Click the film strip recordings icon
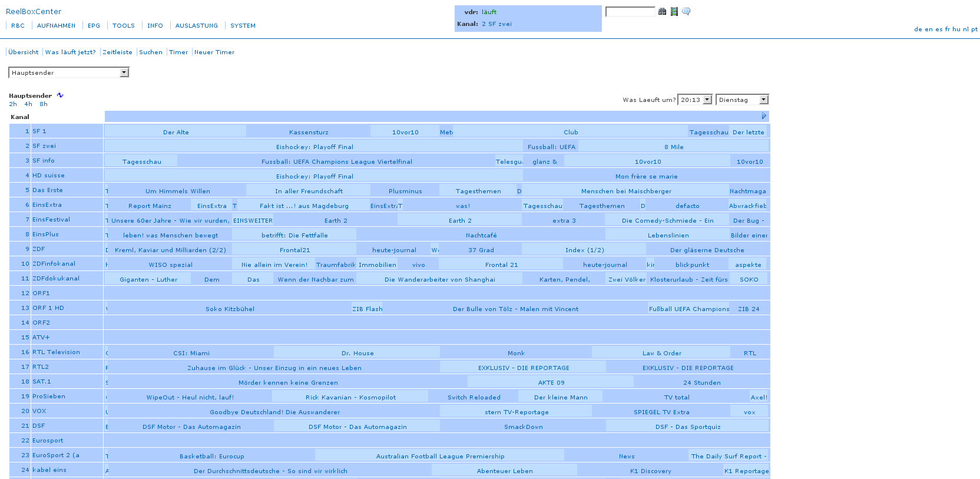 coord(674,12)
